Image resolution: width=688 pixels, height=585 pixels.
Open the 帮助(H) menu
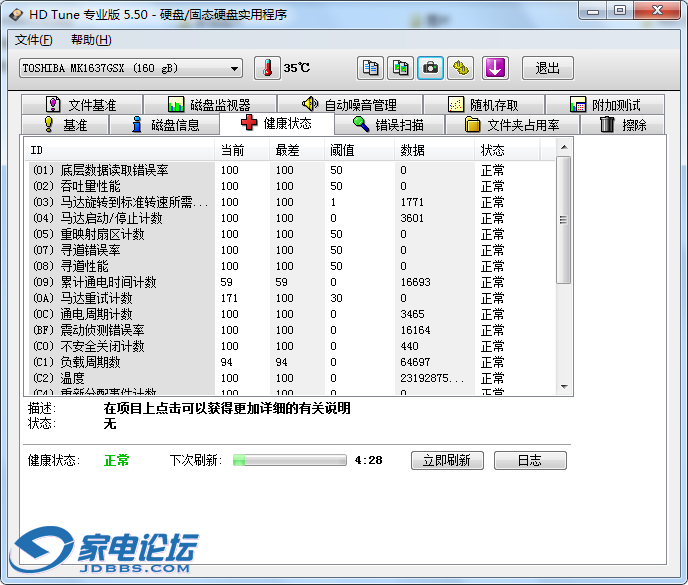[x=91, y=40]
